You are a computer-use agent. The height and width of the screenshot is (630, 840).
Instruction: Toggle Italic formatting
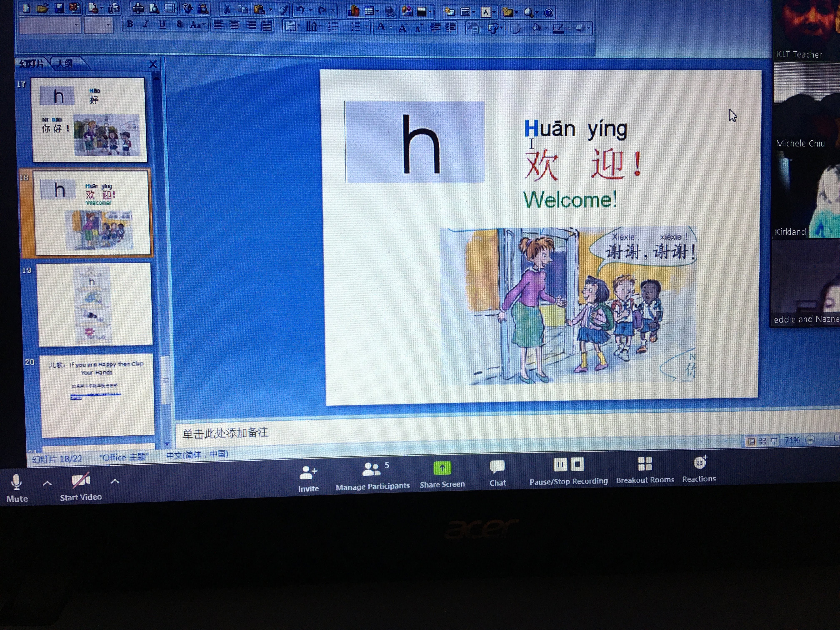point(146,24)
